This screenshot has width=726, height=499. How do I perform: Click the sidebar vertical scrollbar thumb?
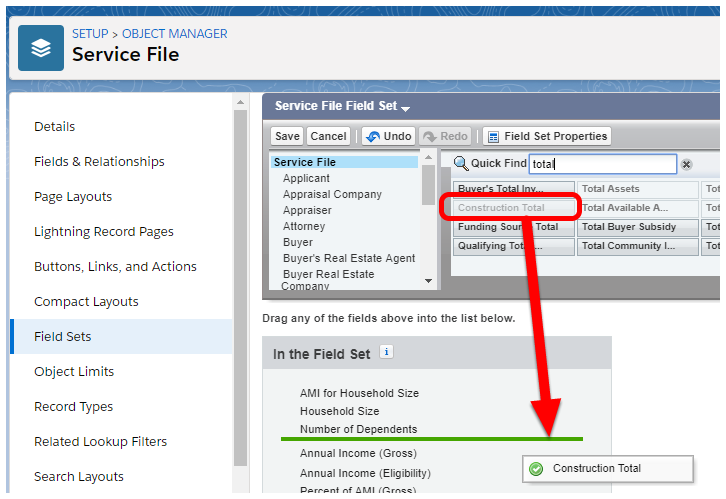(x=240, y=288)
